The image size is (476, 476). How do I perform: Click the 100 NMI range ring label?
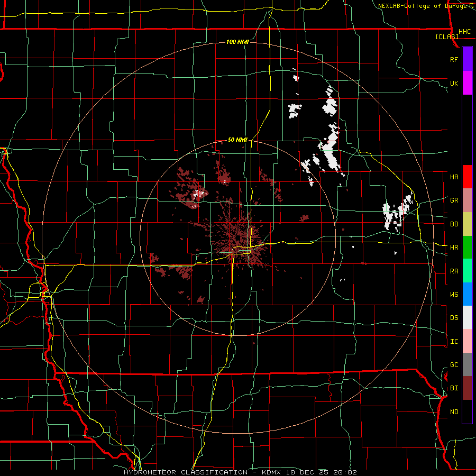[237, 42]
